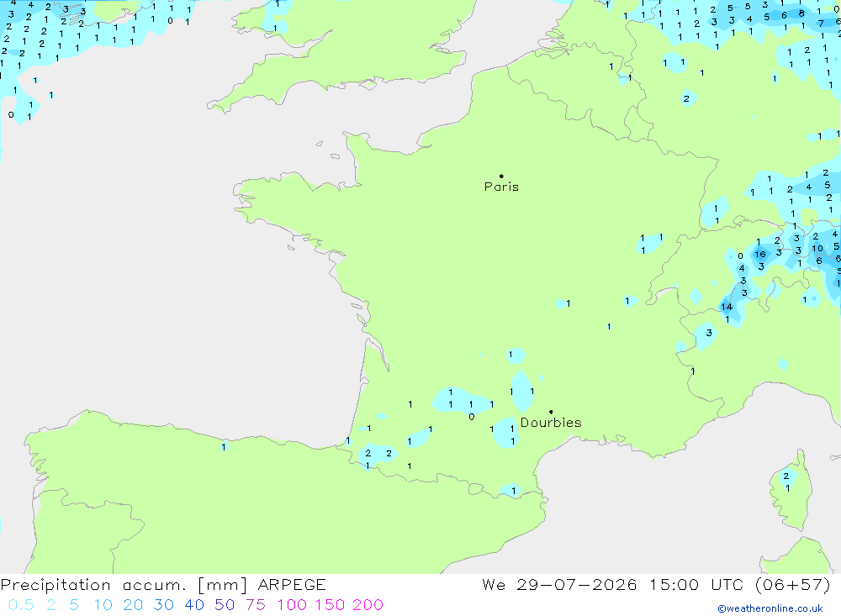Click the 20 mm legend value
841x616 pixels.
click(x=133, y=605)
